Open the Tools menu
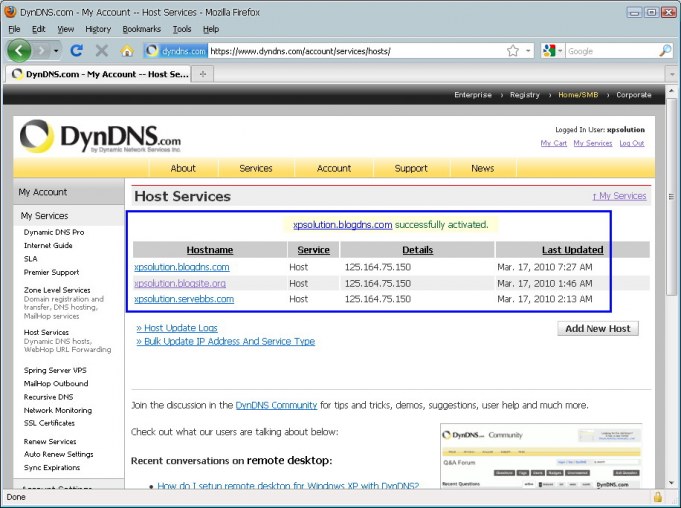This screenshot has height=508, width=681. pos(182,29)
